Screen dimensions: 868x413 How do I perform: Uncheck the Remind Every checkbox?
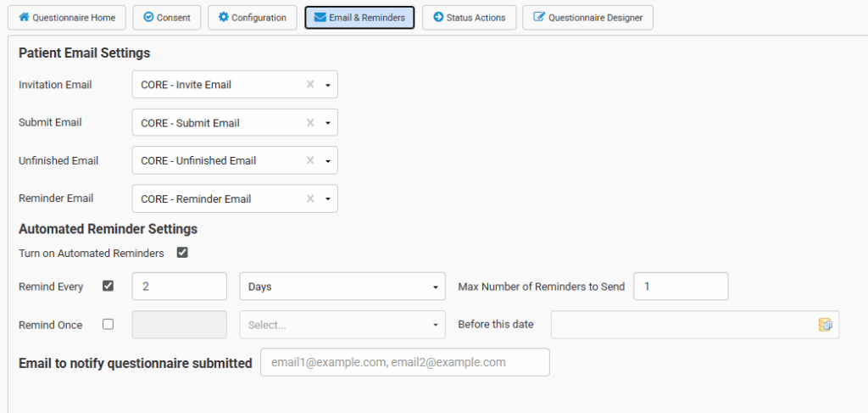[x=108, y=286]
